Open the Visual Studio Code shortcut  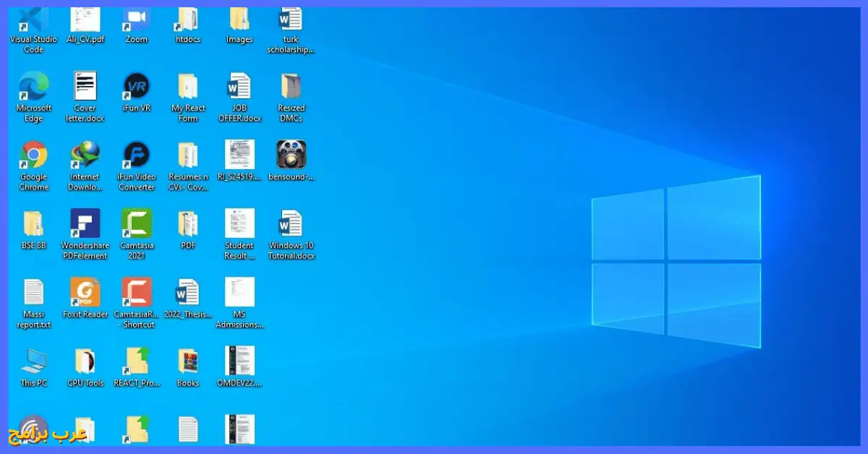click(33, 31)
